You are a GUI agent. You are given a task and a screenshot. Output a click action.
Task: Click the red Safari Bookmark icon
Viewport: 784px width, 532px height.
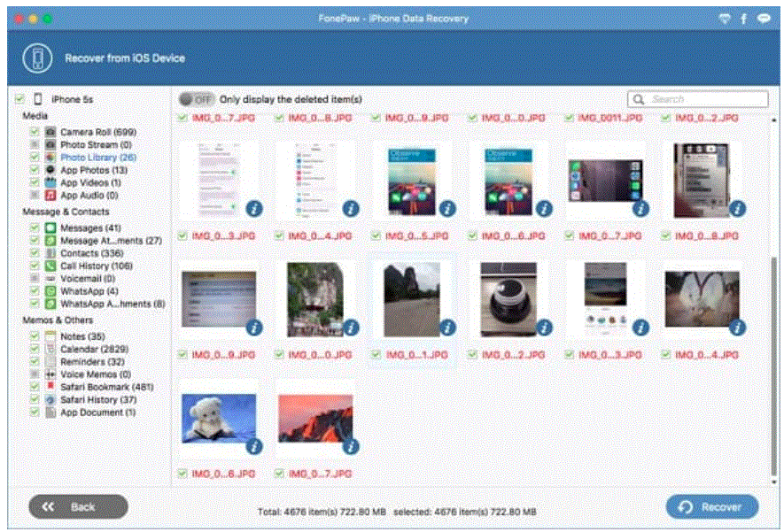50,387
